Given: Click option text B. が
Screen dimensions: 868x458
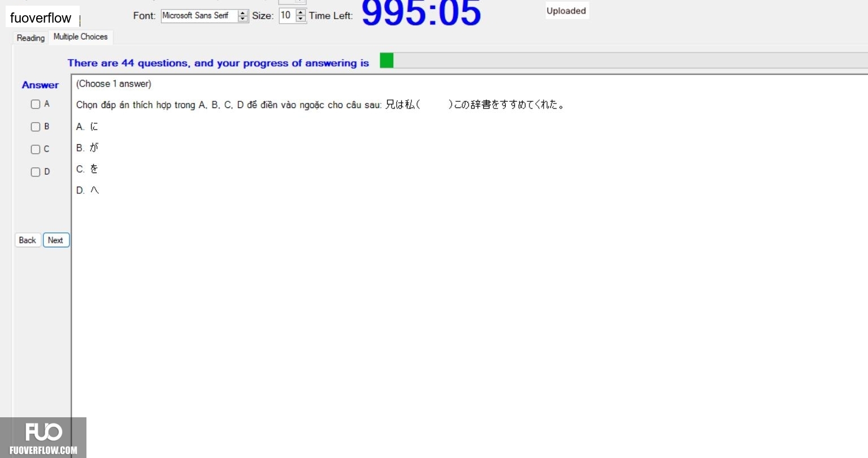Looking at the screenshot, I should 87,148.
